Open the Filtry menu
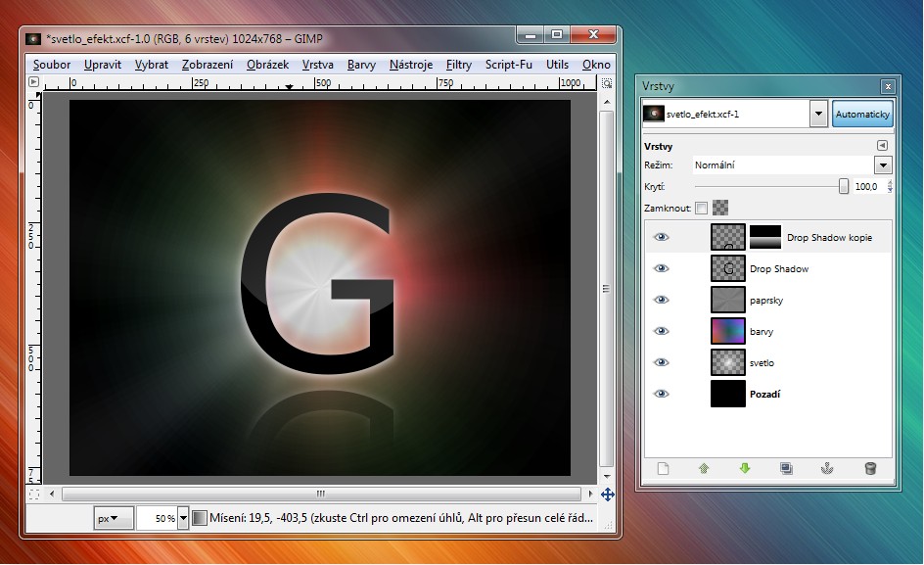Viewport: 924px width, 565px height. 458,65
